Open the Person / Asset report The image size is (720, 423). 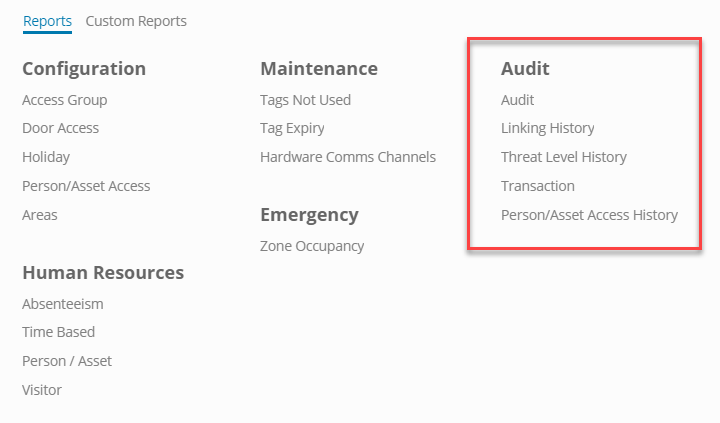click(67, 361)
